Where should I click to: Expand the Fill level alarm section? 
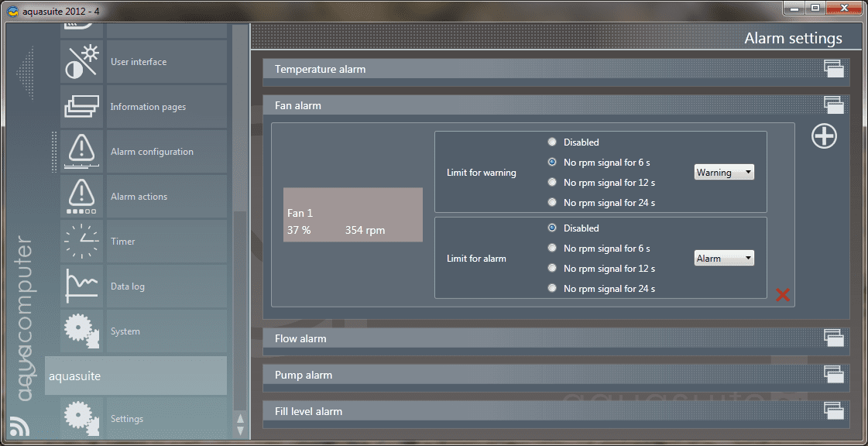coord(556,411)
